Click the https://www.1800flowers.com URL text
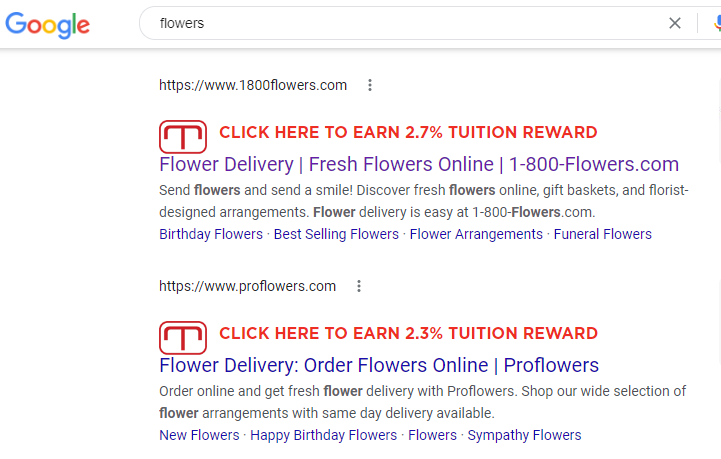The width and height of the screenshot is (721, 459). pos(253,85)
